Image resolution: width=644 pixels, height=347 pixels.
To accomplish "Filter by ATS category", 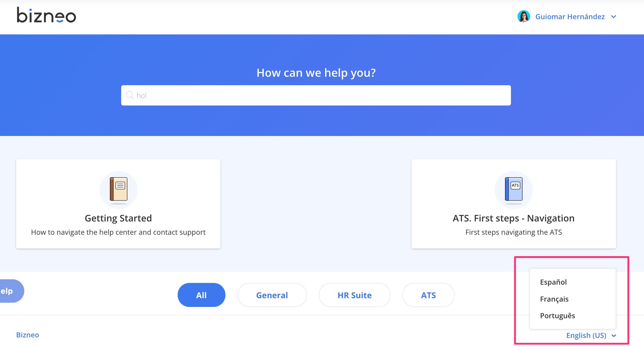I will [428, 295].
